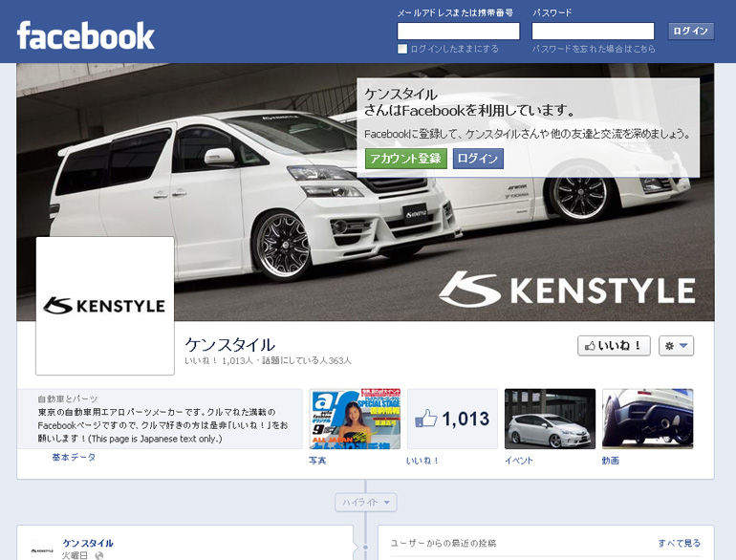Open the Facebook logo home link

tap(85, 35)
